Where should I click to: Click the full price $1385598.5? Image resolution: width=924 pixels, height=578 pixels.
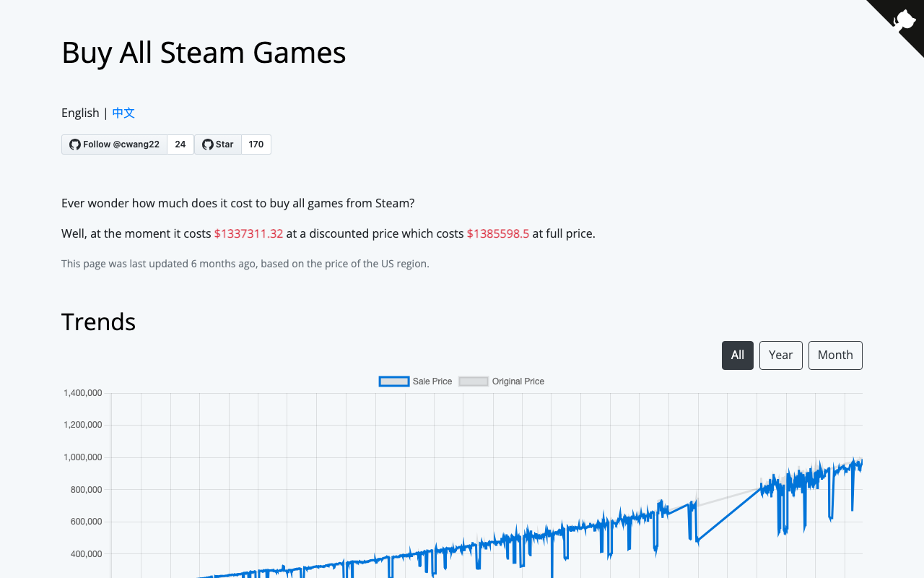pyautogui.click(x=498, y=233)
